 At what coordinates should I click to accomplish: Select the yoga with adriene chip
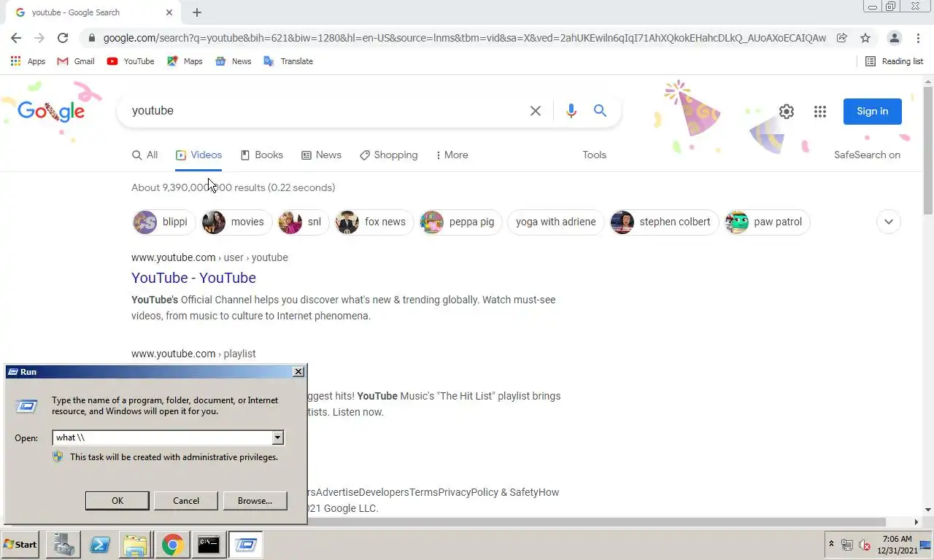555,222
